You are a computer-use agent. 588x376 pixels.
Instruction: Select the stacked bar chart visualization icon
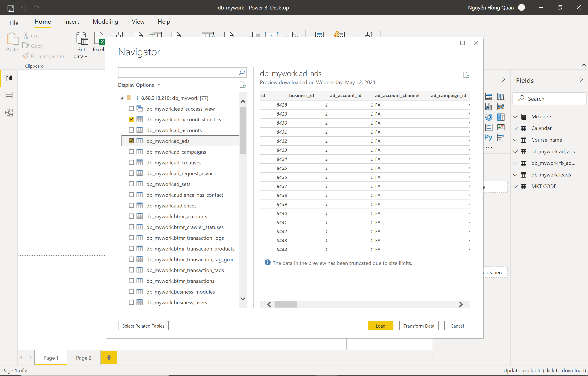tap(489, 97)
